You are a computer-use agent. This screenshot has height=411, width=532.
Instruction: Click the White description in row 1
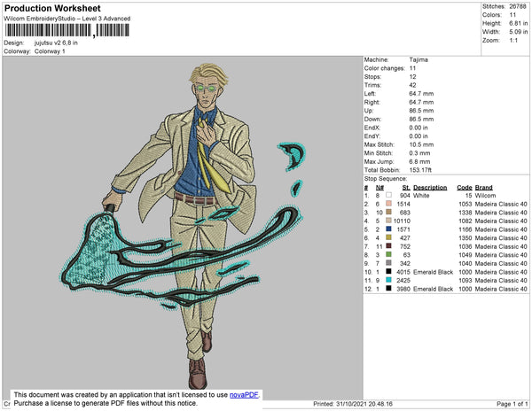coord(421,196)
